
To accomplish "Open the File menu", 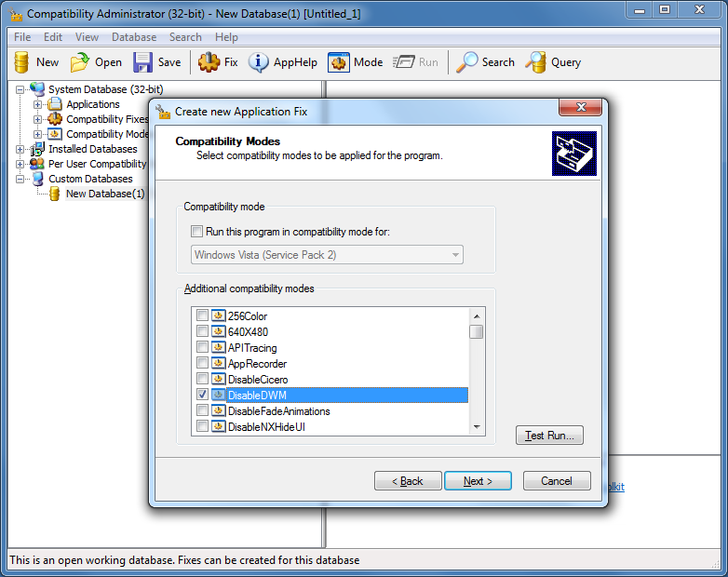I will [22, 37].
